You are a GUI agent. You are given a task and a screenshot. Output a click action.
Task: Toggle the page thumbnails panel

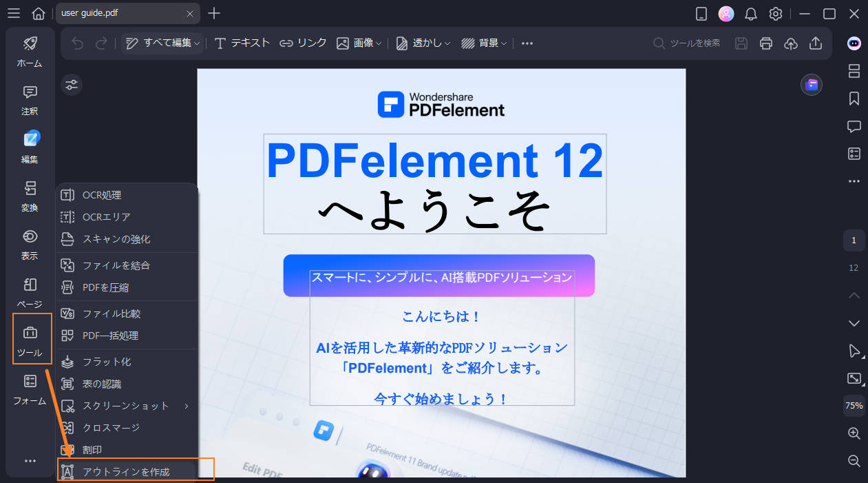pyautogui.click(x=854, y=71)
